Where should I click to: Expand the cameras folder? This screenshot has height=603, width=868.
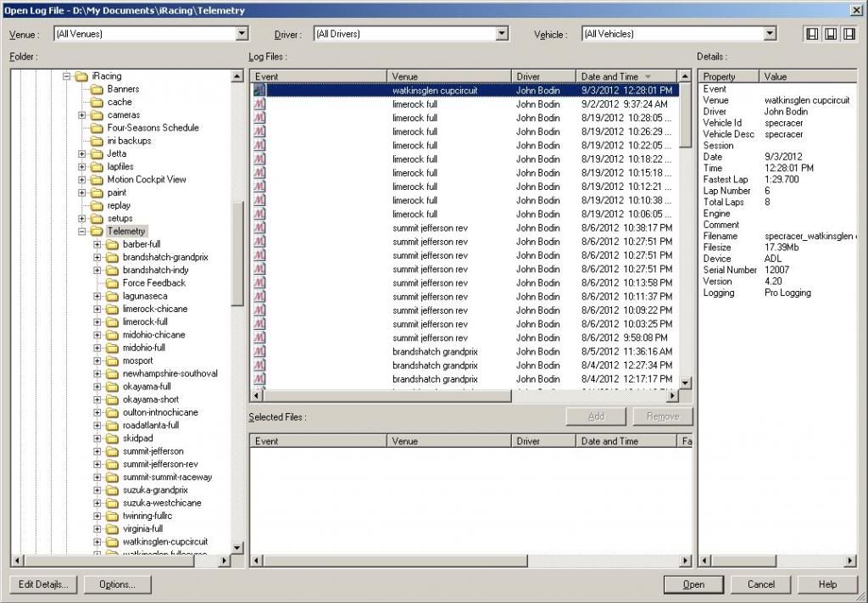click(x=82, y=114)
